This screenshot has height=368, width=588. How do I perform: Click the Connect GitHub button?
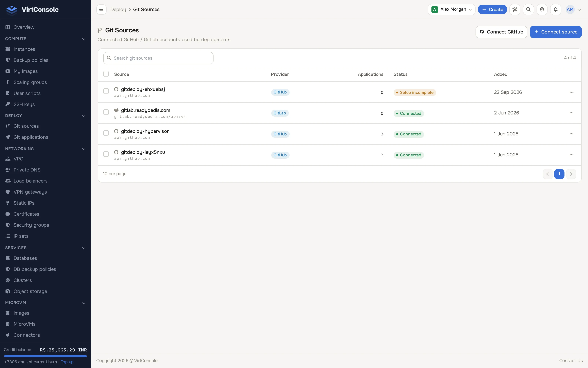(501, 32)
